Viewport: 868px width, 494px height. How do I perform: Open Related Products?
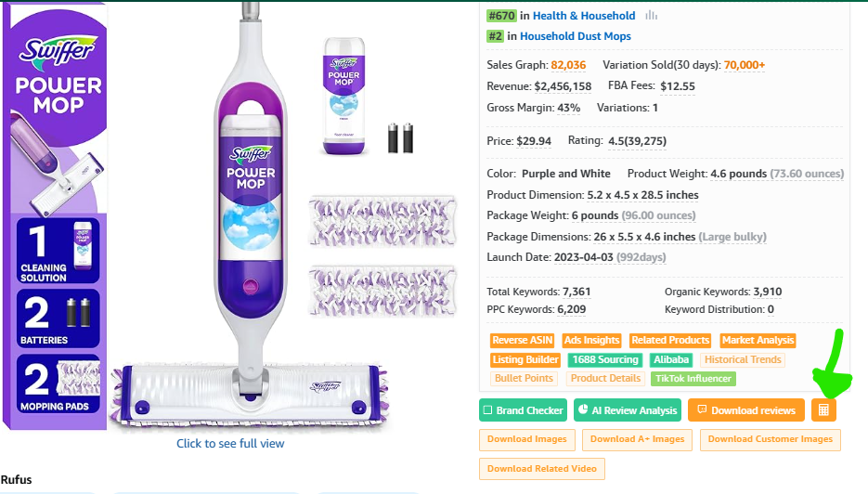[x=670, y=341]
